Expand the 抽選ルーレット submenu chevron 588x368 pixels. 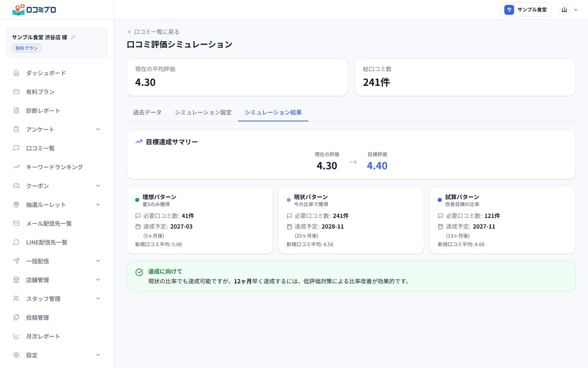98,204
